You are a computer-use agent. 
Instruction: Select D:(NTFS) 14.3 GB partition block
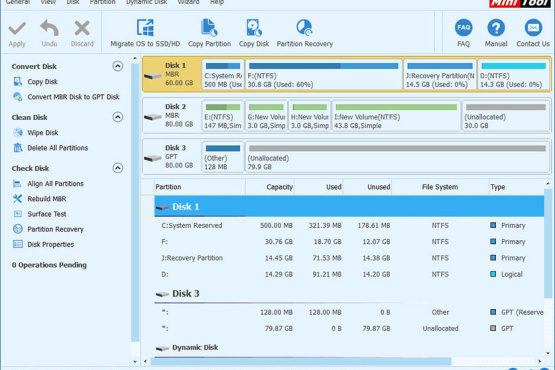point(513,75)
